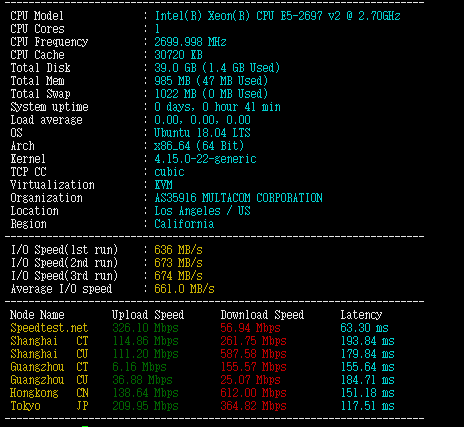Click AS35916 MULTACOM CORPORATION text
464x427 pixels.
pos(238,198)
